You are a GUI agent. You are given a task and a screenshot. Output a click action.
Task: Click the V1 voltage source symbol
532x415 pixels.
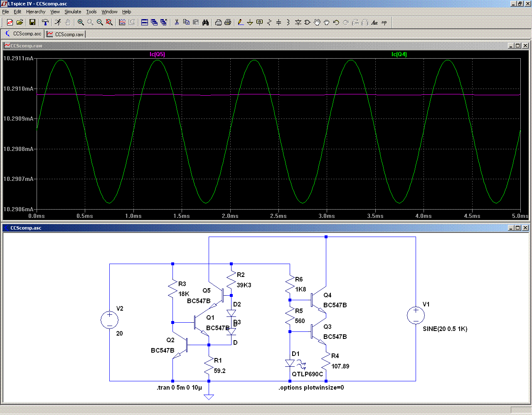point(416,315)
